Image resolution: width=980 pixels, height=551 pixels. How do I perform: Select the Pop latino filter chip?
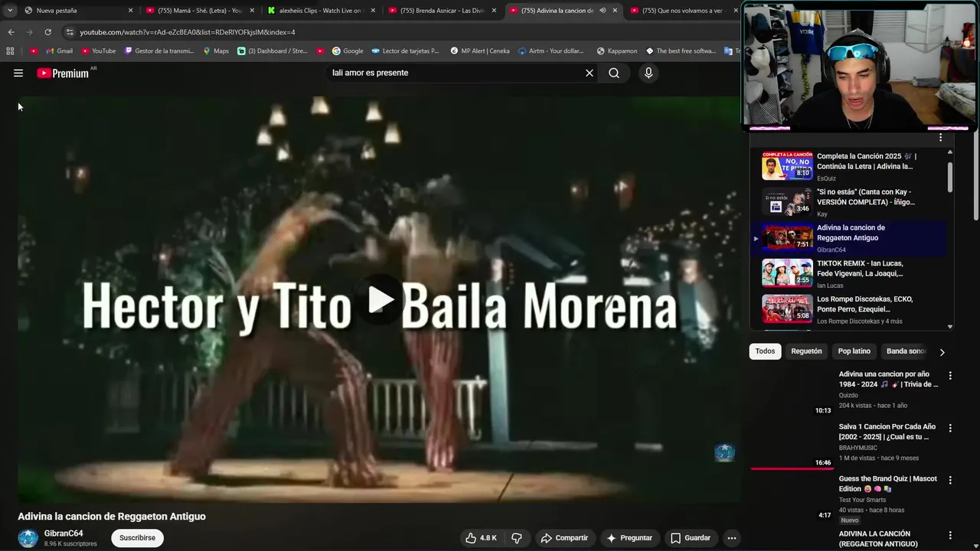click(x=854, y=351)
